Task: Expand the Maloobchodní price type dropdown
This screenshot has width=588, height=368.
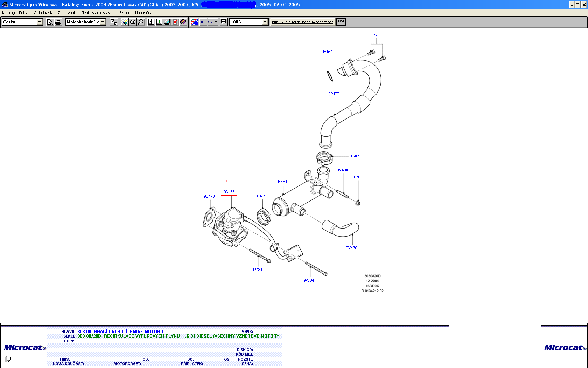Action: pos(103,22)
